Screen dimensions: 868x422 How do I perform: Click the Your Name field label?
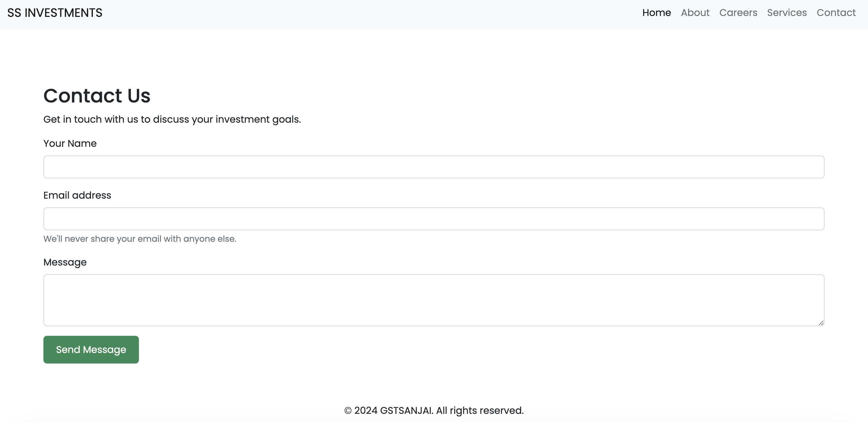point(70,143)
